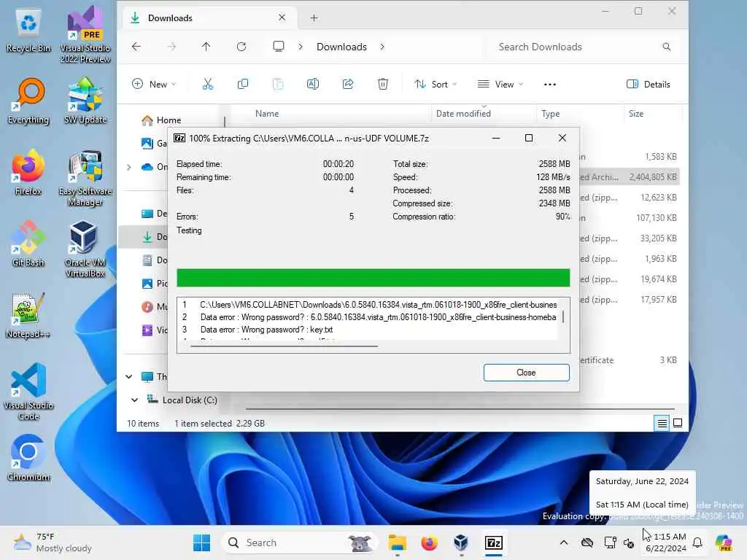Click the Delete trash icon in Explorer toolbar
This screenshot has height=560, width=747.
(x=382, y=85)
